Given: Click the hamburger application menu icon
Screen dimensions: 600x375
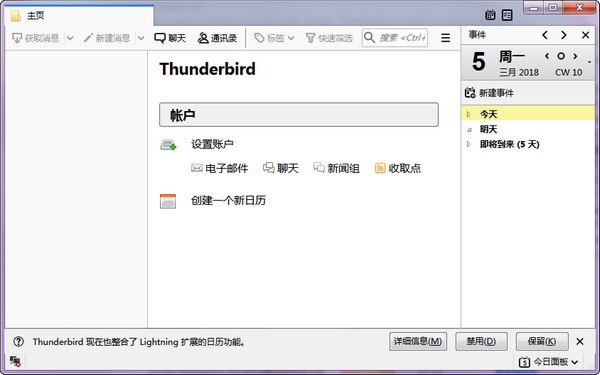Looking at the screenshot, I should (x=445, y=38).
